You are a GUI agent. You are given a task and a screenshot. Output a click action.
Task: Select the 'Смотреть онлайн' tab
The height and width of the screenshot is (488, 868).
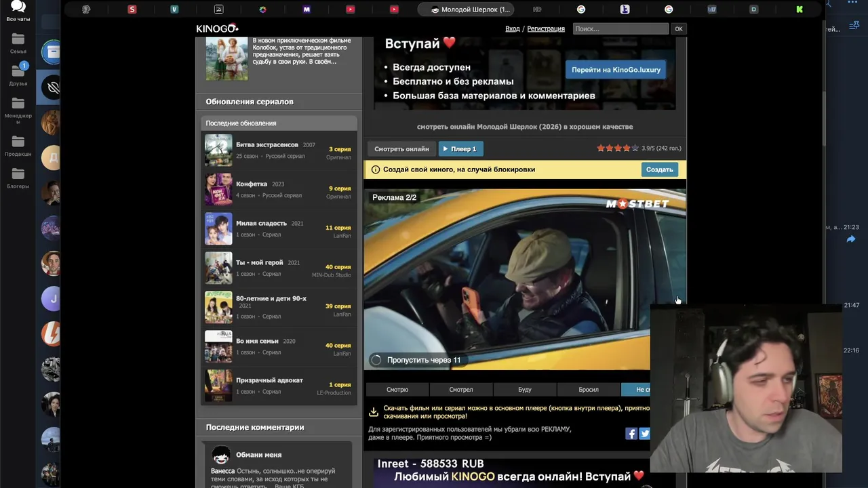(401, 148)
